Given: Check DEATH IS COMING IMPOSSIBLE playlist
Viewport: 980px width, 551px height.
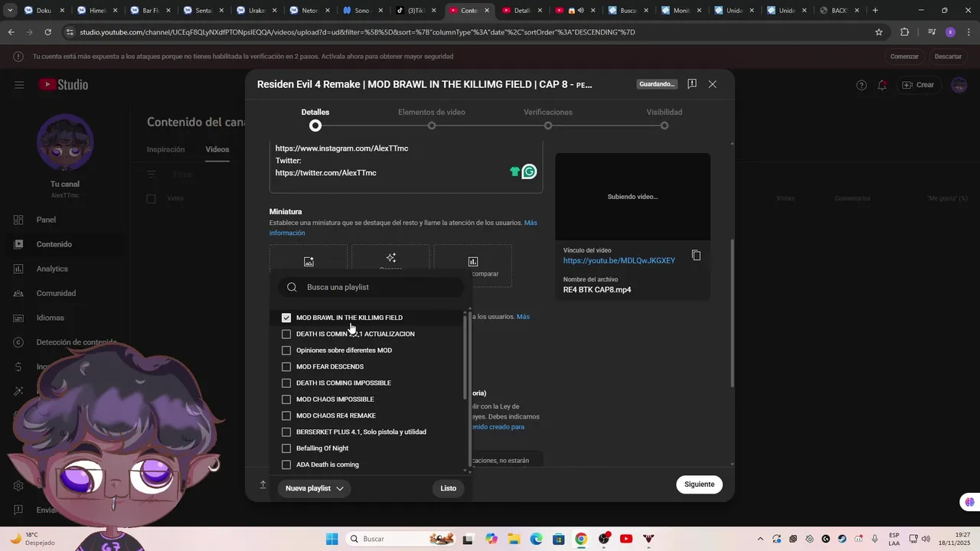Looking at the screenshot, I should click(286, 383).
